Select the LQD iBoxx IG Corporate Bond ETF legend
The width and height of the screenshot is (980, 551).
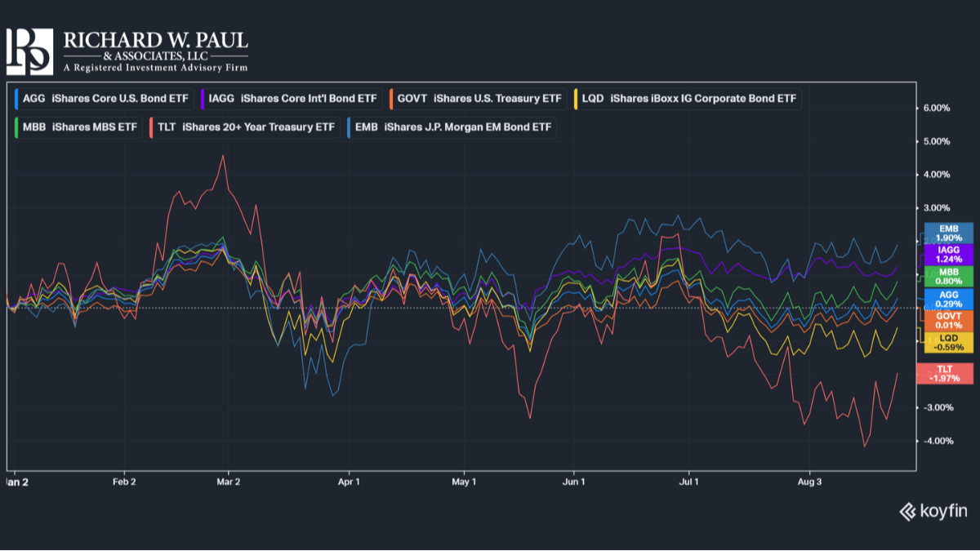pyautogui.click(x=687, y=99)
